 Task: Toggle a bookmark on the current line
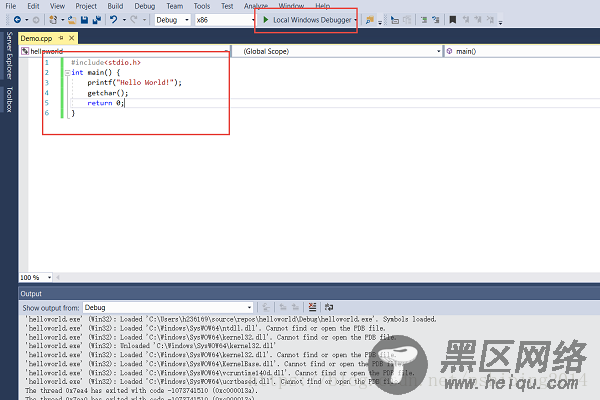click(453, 20)
